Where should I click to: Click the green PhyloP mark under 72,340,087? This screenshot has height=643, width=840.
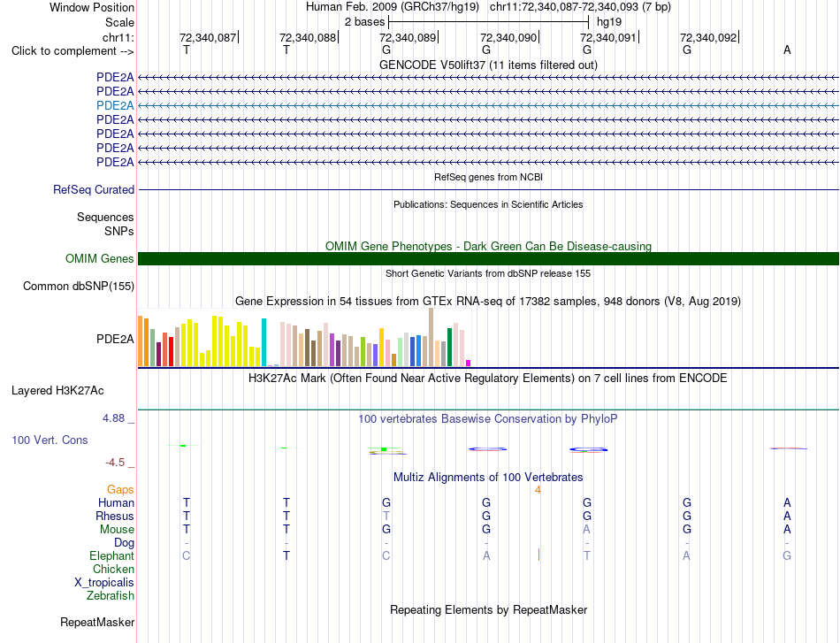[183, 445]
